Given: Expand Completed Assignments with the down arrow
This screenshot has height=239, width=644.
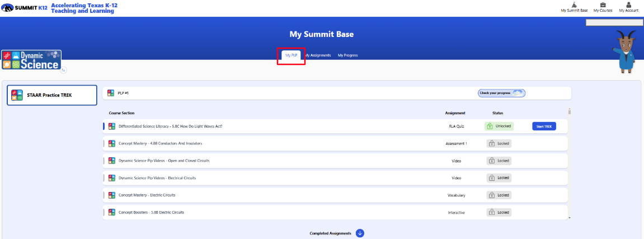Looking at the screenshot, I should click(x=360, y=233).
